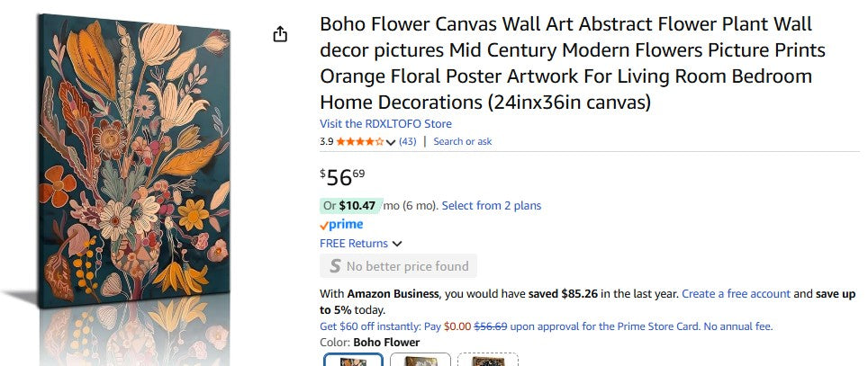Click the share icon beside the product image
Viewport: 868px width, 366px height.
tap(280, 34)
